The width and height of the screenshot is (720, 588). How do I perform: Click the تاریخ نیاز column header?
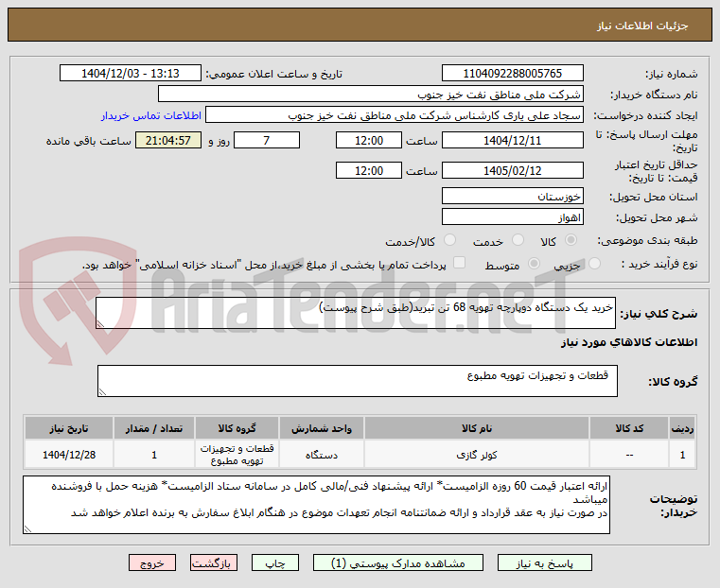click(69, 428)
